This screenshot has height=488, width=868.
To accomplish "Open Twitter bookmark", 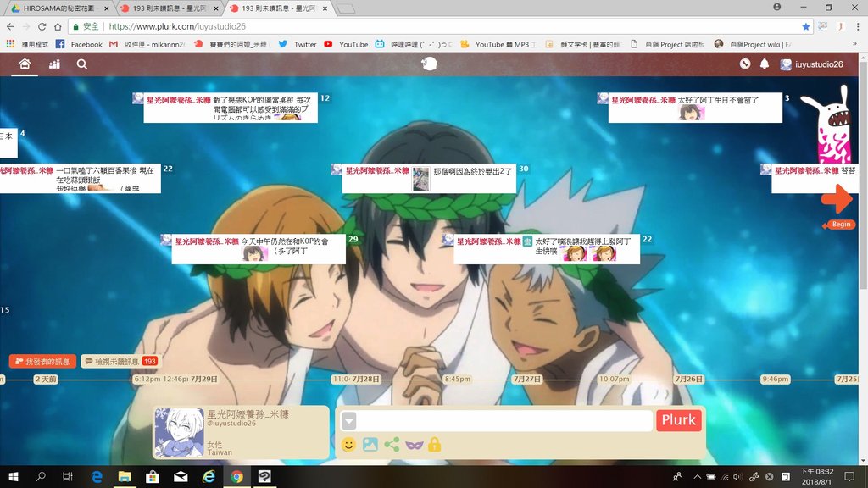I will [298, 44].
